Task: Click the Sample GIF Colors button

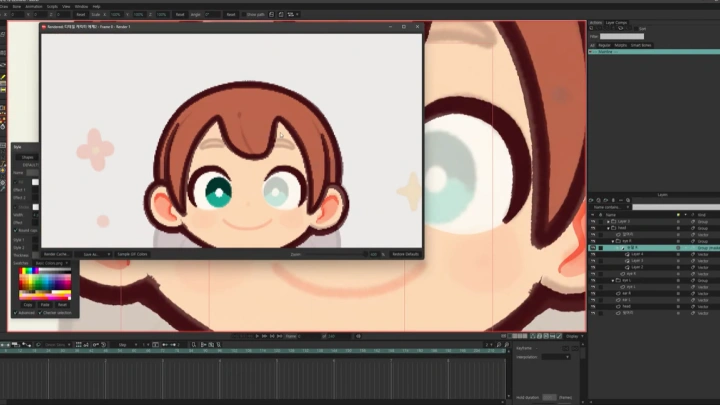Action: coord(132,254)
